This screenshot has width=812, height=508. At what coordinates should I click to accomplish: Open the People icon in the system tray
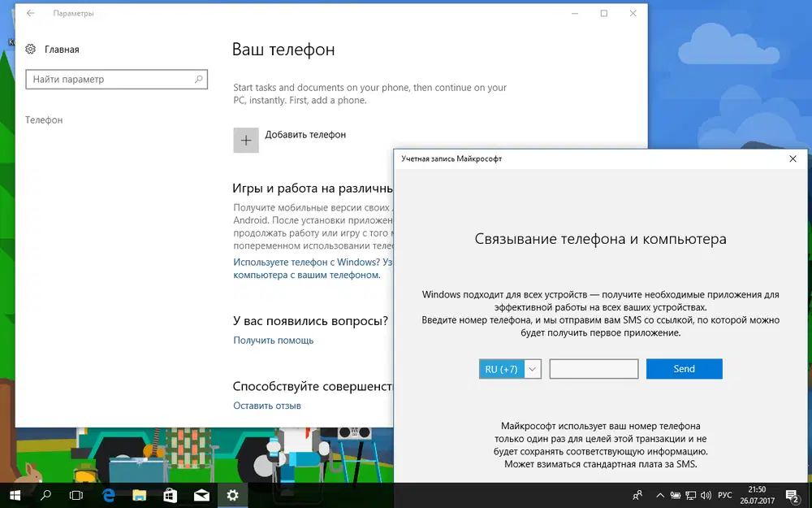coord(638,495)
